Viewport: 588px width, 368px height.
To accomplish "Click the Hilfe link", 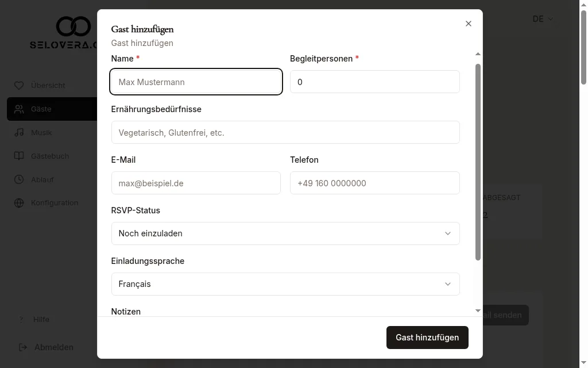I will coord(41,319).
